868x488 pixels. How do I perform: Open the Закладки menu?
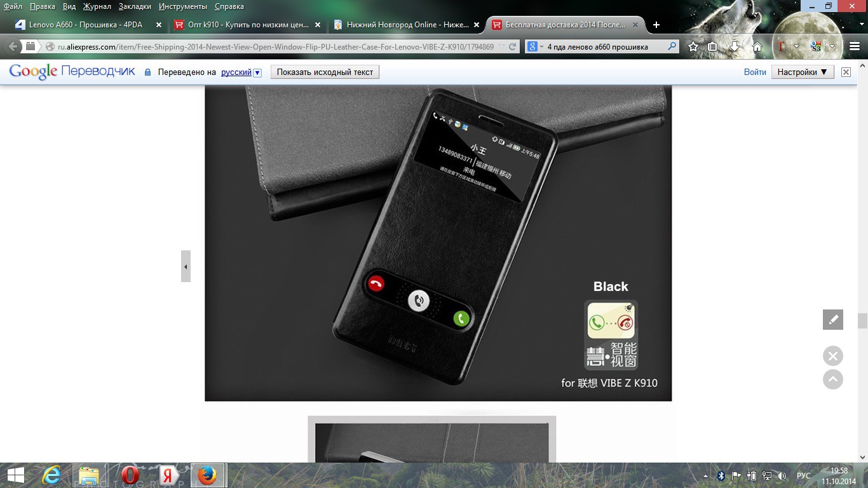135,6
